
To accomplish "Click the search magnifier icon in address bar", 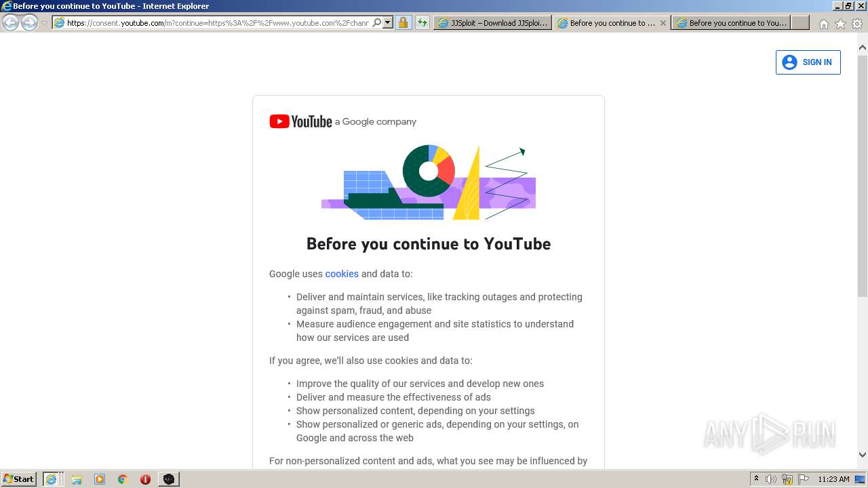I will (377, 23).
